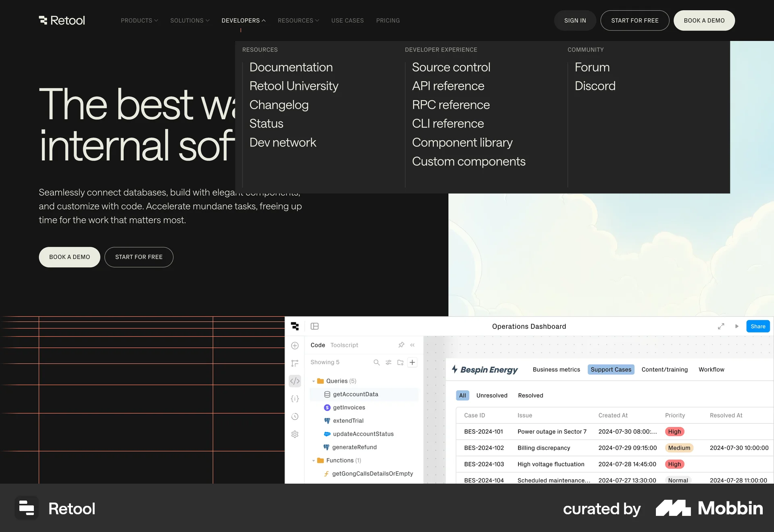
Task: Open the Documentation link
Action: [x=291, y=67]
